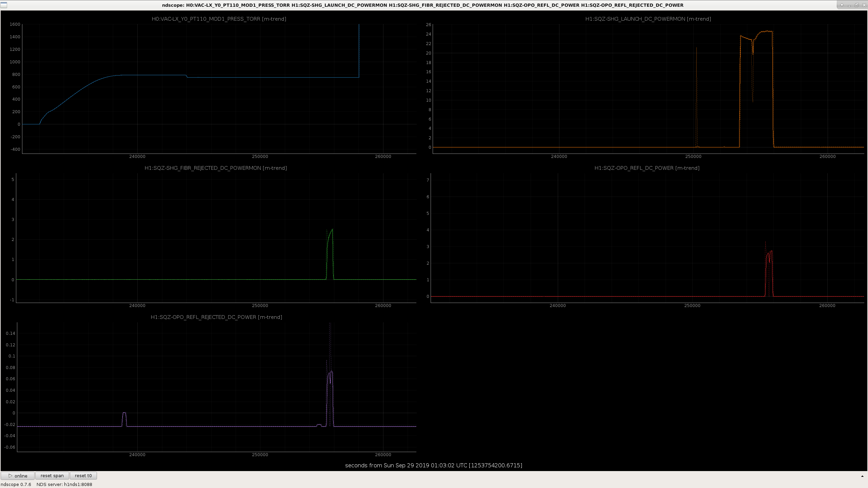Open the window menu icon in title bar
The width and height of the screenshot is (868, 488).
[4, 5]
